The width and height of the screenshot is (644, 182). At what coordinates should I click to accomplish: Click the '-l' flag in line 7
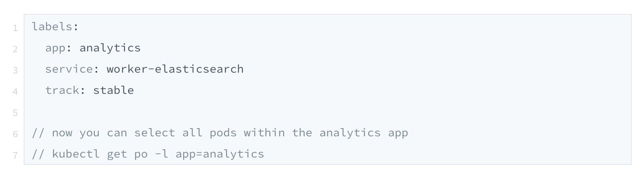pos(162,154)
